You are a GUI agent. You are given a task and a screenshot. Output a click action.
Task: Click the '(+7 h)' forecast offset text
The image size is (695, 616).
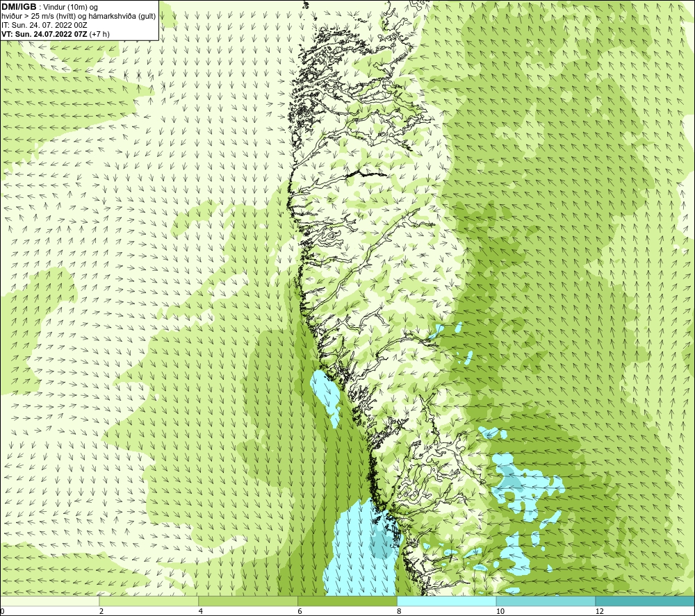click(99, 34)
